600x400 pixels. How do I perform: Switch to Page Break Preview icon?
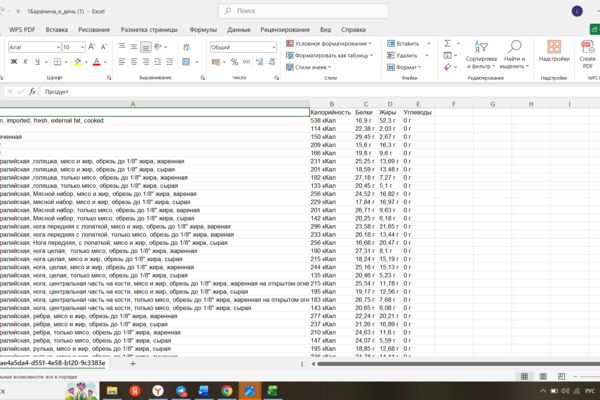tap(561, 377)
